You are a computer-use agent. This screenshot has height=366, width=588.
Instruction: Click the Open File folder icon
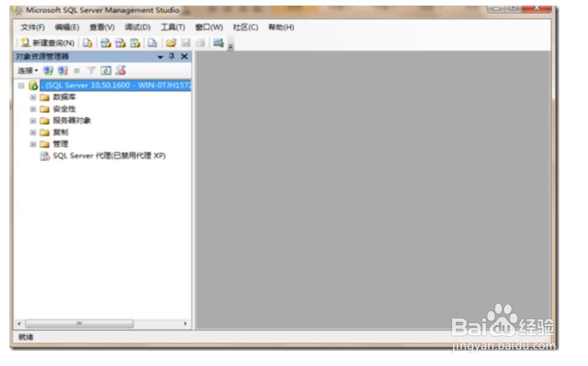[x=171, y=43]
